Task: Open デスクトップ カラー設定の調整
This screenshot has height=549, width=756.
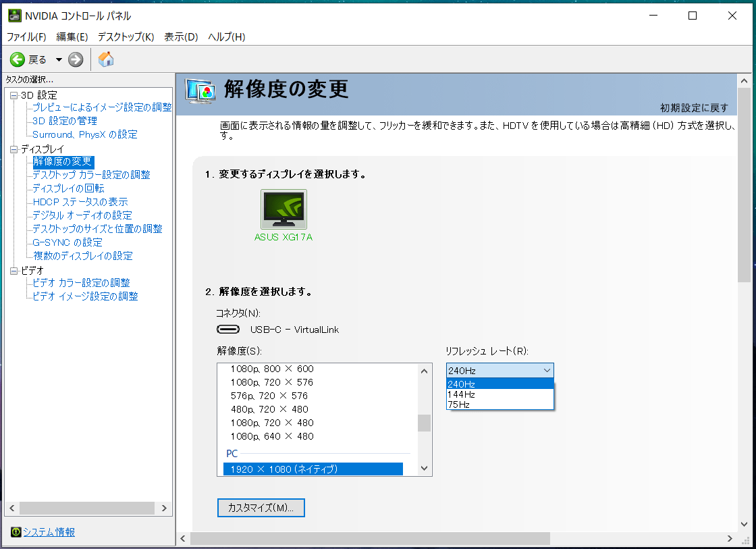Action: [91, 175]
